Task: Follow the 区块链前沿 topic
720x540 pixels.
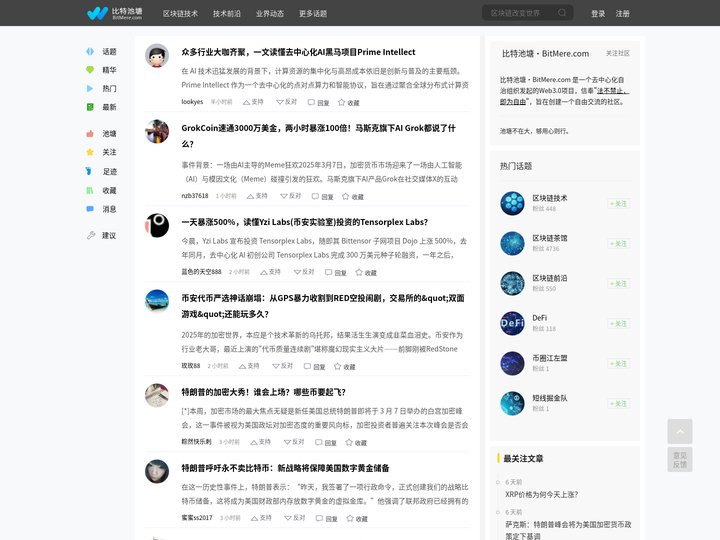Action: 619,283
